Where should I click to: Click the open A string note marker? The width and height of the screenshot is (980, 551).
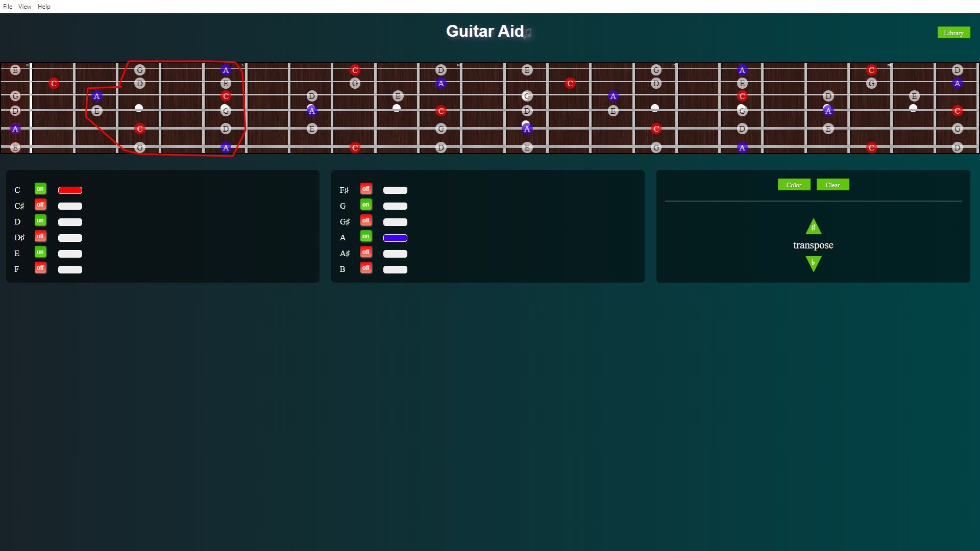tap(15, 129)
